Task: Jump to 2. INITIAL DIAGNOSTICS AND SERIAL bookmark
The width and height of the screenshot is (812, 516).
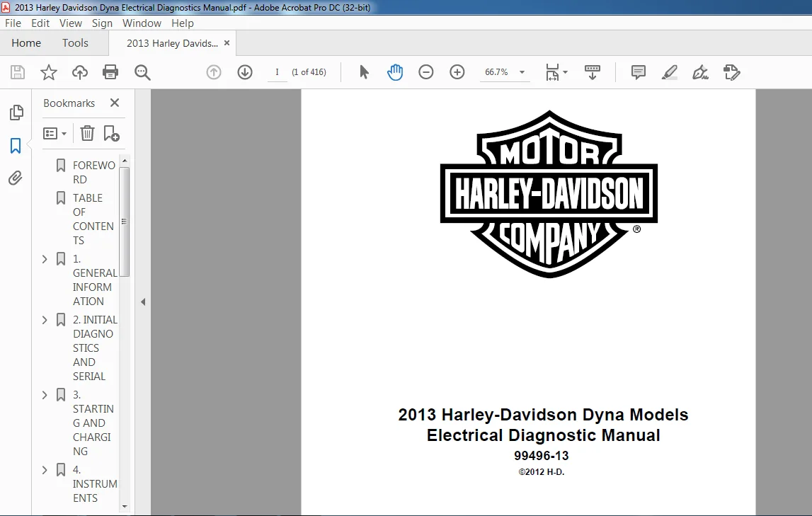Action: coord(95,348)
